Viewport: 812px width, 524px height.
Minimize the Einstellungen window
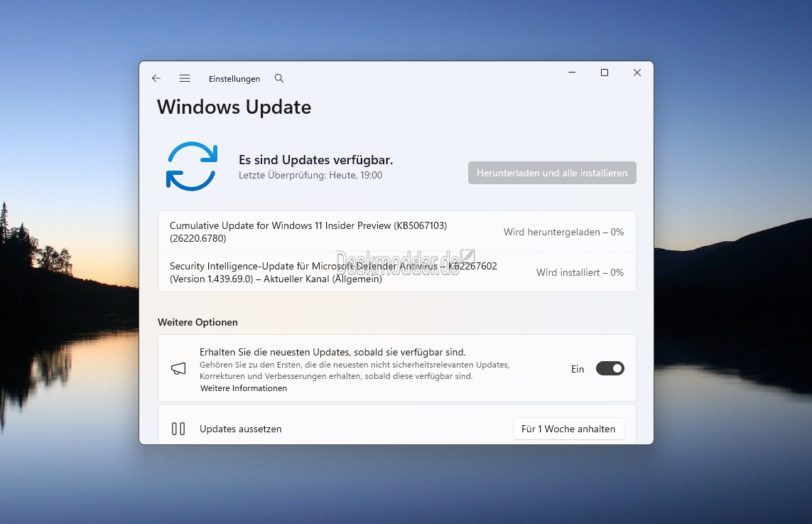point(572,73)
